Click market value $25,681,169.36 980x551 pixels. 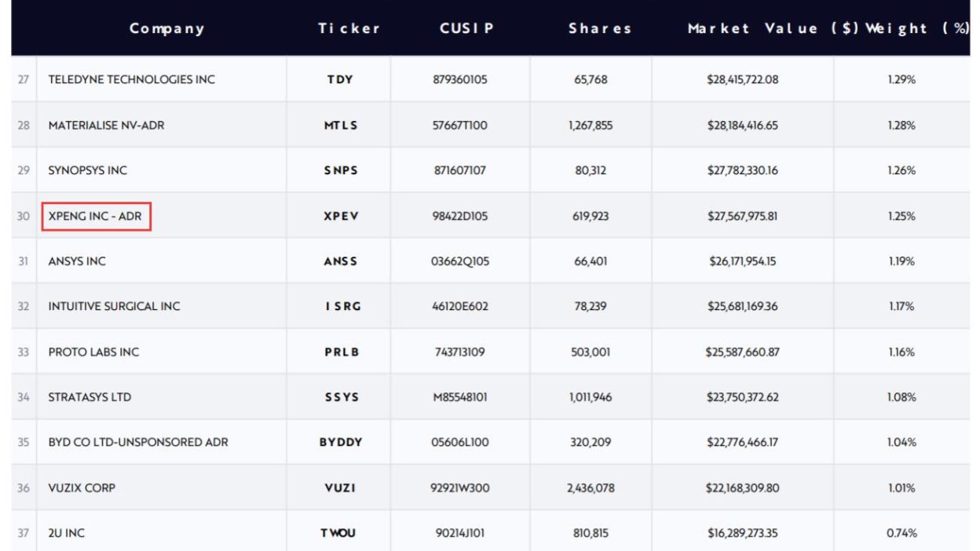click(742, 306)
